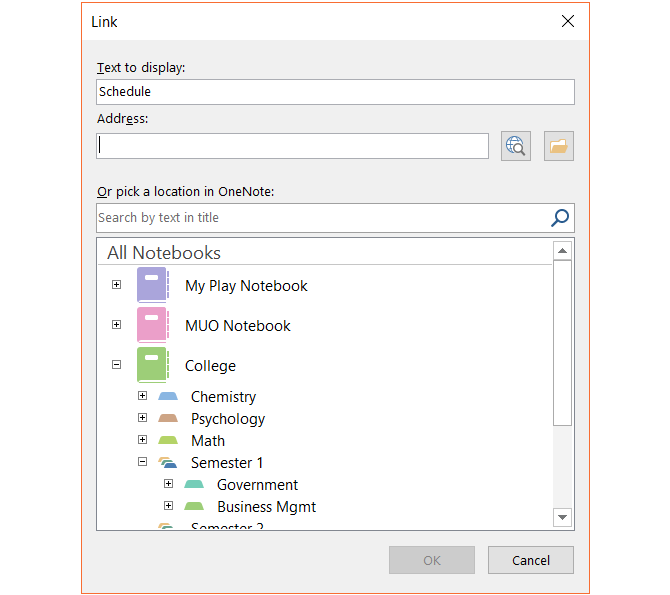
Task: Click the OK button
Action: (x=432, y=560)
